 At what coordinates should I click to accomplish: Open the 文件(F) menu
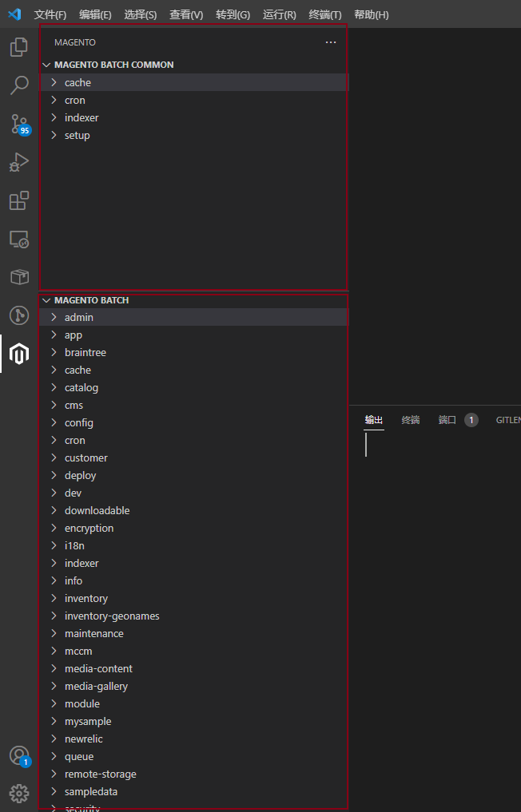pyautogui.click(x=50, y=14)
